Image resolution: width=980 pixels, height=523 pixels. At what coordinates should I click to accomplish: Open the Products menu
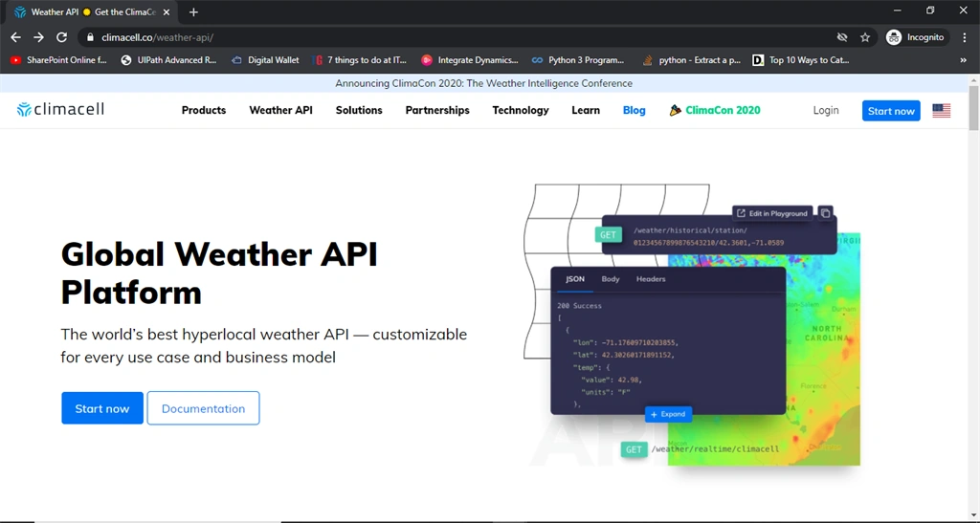tap(204, 111)
